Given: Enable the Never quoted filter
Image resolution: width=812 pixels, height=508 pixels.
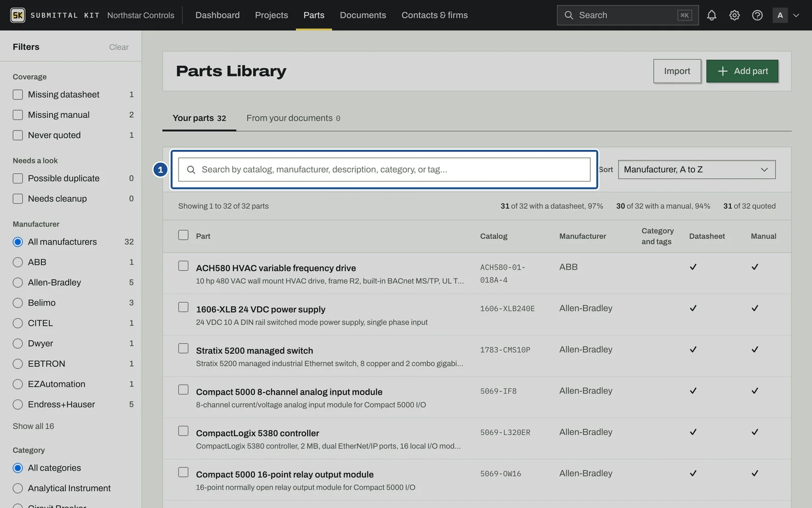Looking at the screenshot, I should click(x=18, y=135).
